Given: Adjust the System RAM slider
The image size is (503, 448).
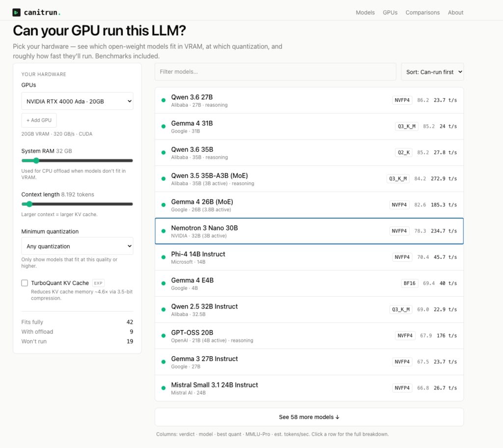Looking at the screenshot, I should tap(77, 161).
